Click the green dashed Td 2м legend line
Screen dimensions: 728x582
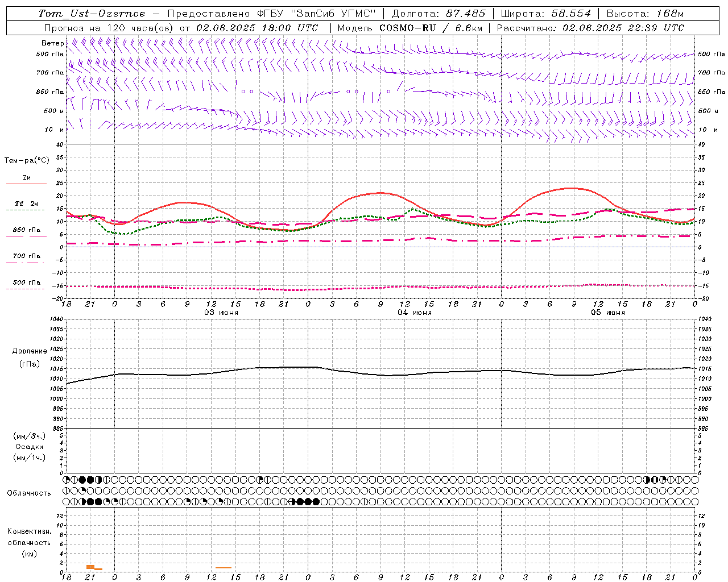(x=26, y=210)
